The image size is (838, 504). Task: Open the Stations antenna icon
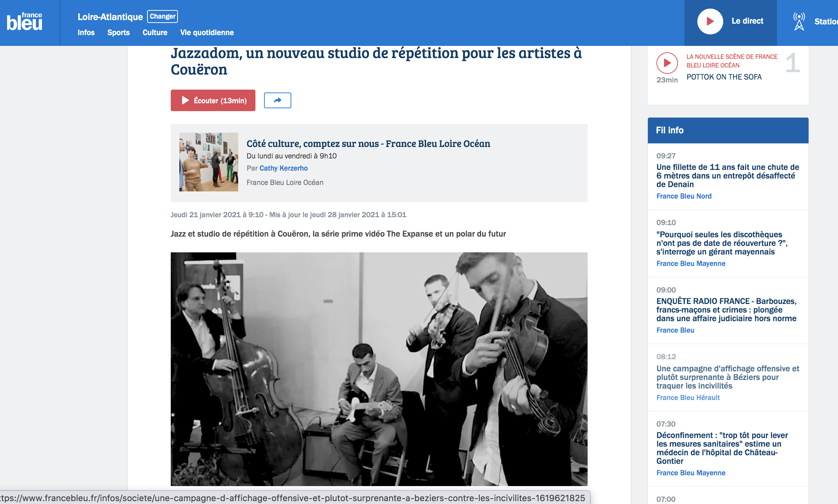pos(799,22)
